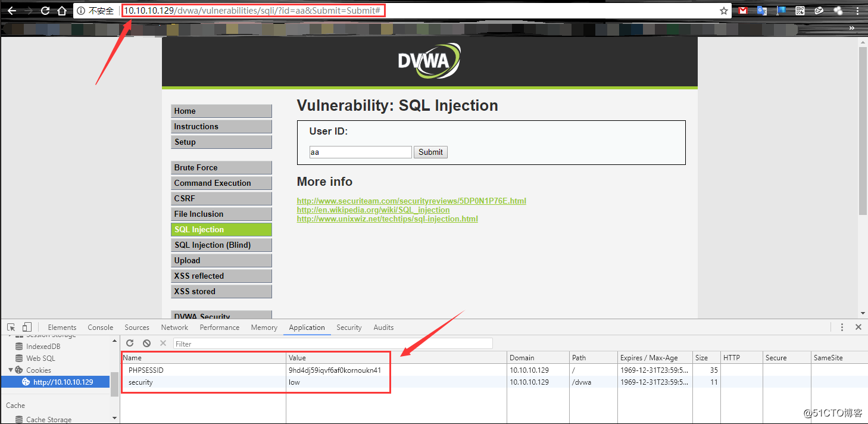Close the DevTools panel
The height and width of the screenshot is (424, 868).
(x=858, y=327)
